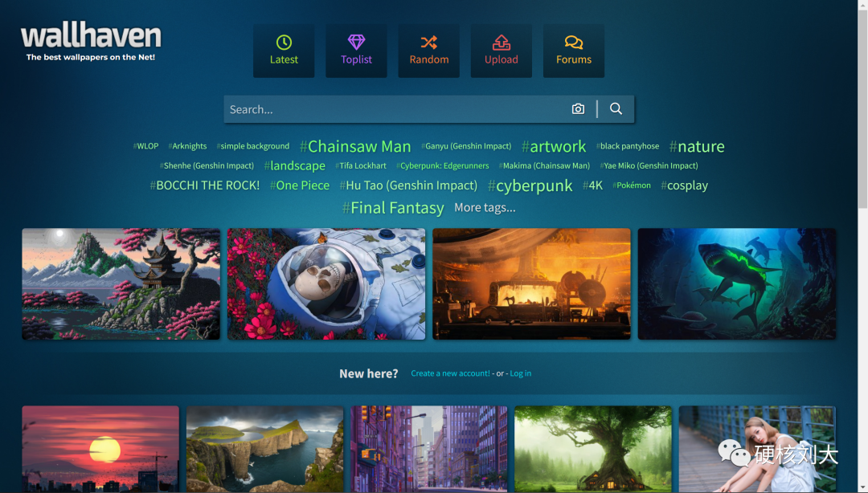Open the #simple background tag
Viewport: 868px width, 493px height.
(253, 146)
